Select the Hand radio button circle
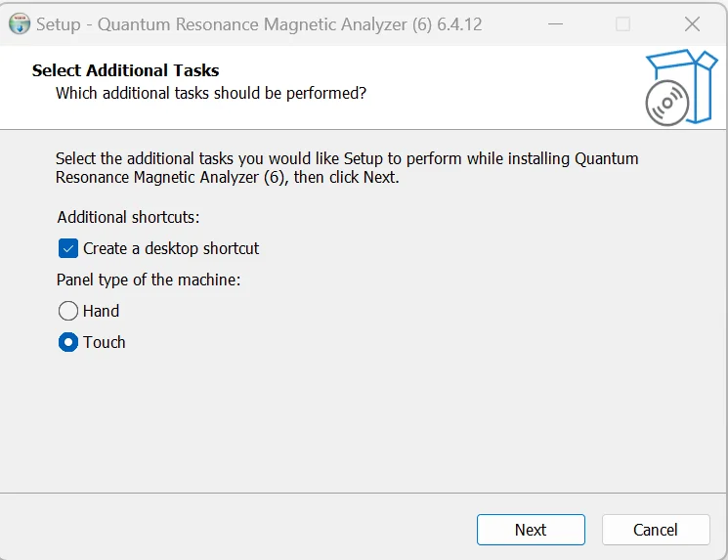The height and width of the screenshot is (560, 728). point(68,311)
